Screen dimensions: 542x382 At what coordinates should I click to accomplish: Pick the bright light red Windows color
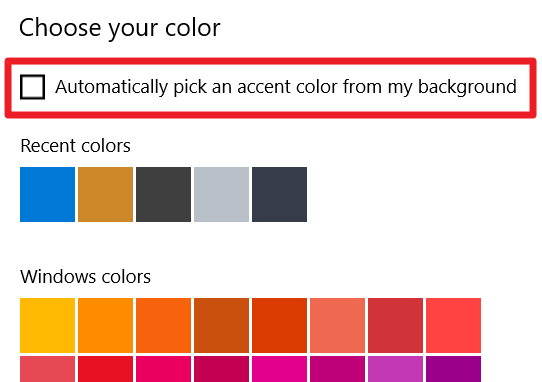coord(454,325)
